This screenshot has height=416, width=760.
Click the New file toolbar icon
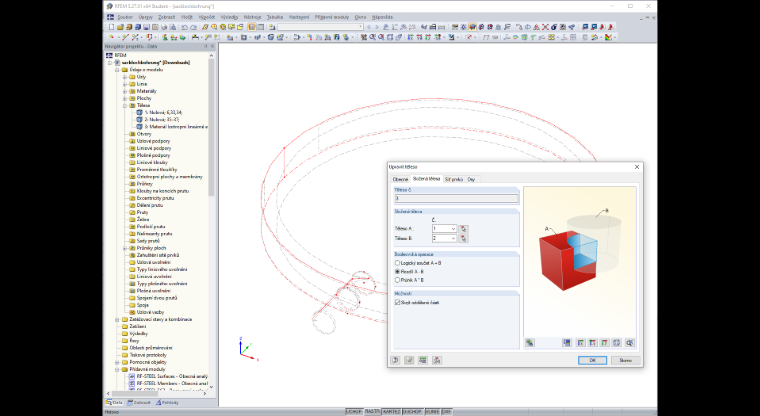tap(111, 27)
